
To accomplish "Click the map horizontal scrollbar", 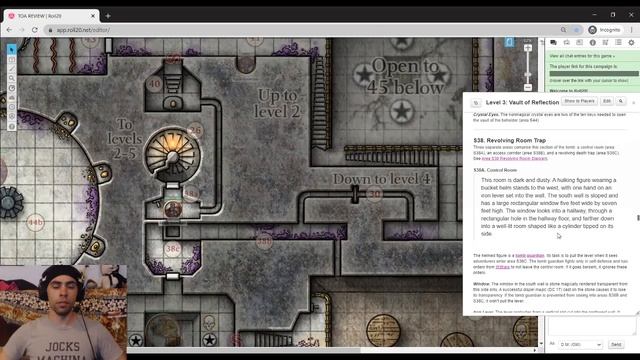I will (x=244, y=350).
